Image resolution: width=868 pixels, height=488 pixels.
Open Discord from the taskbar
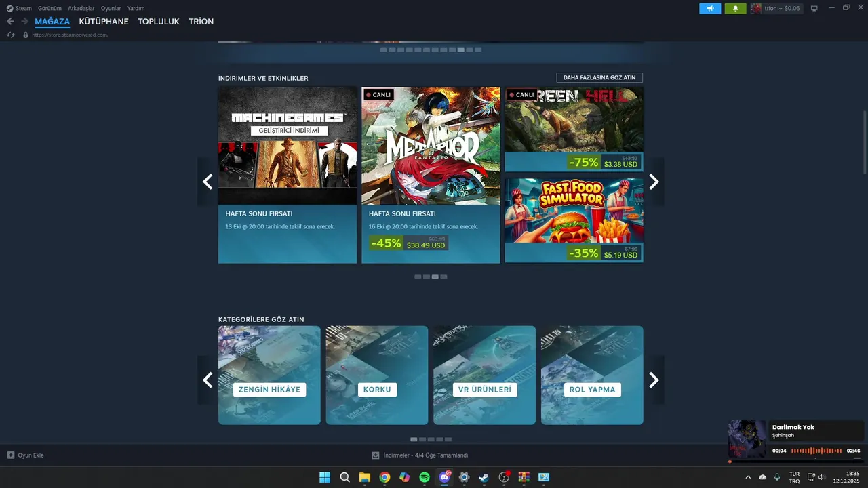coord(444,477)
